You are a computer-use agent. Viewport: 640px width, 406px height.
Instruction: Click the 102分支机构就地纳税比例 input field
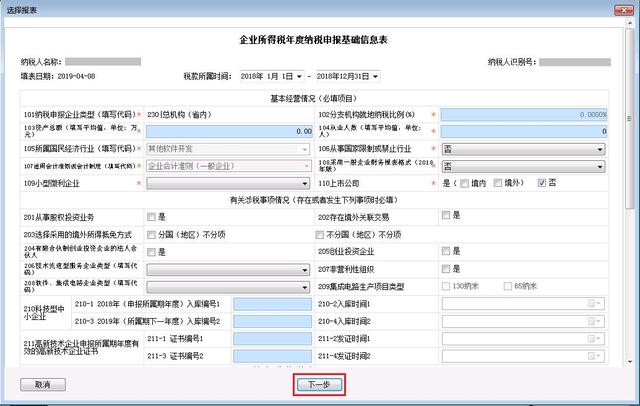click(x=524, y=115)
